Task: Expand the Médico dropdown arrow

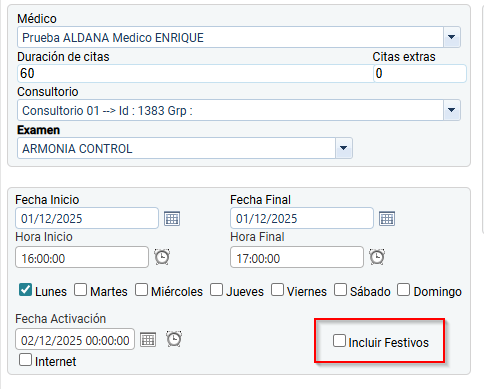Action: [x=452, y=37]
